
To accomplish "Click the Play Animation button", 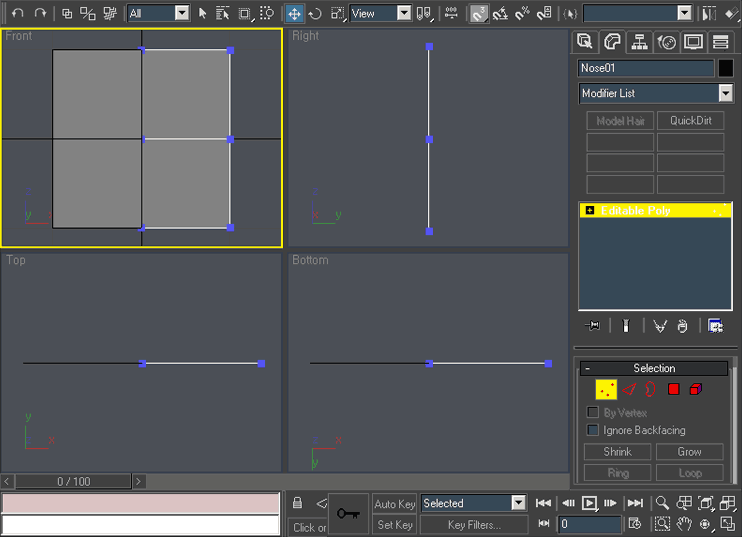I will [589, 504].
